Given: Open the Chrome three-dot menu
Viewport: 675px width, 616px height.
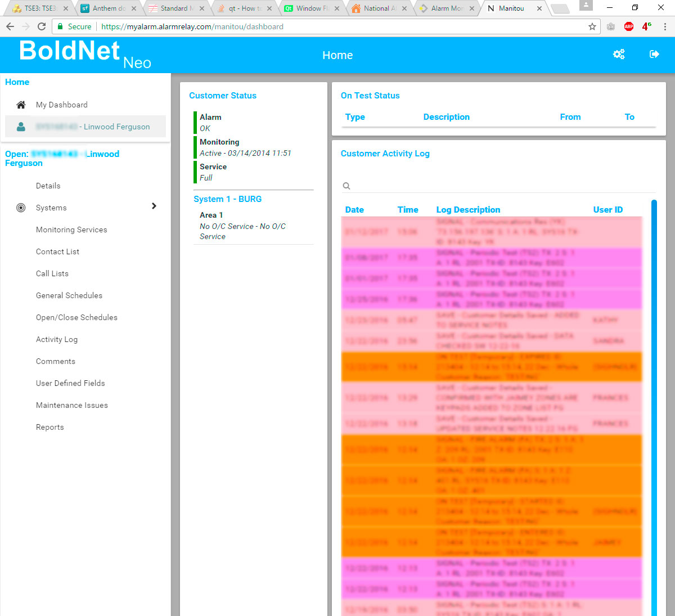Looking at the screenshot, I should pyautogui.click(x=665, y=26).
